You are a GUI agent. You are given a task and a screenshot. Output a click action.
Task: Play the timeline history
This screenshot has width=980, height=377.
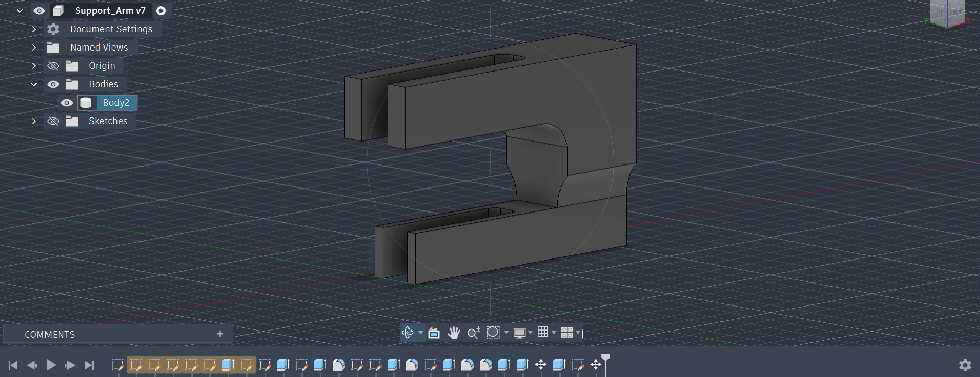(x=51, y=365)
